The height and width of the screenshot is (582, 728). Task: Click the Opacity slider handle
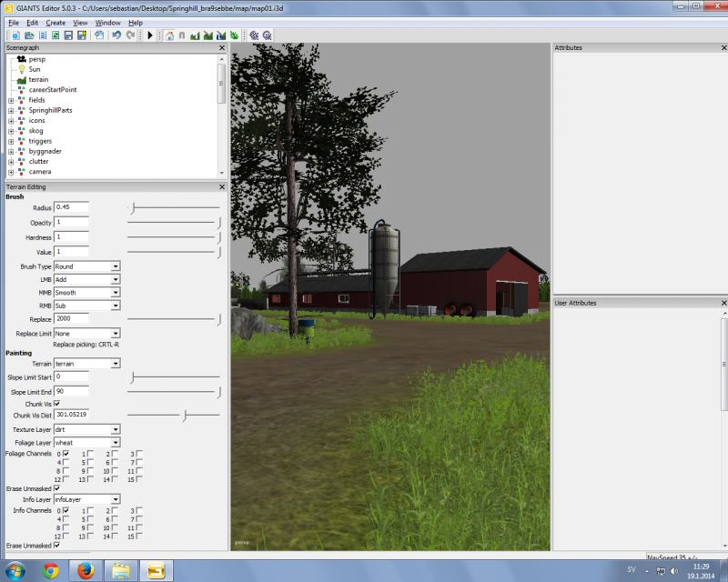click(x=218, y=223)
